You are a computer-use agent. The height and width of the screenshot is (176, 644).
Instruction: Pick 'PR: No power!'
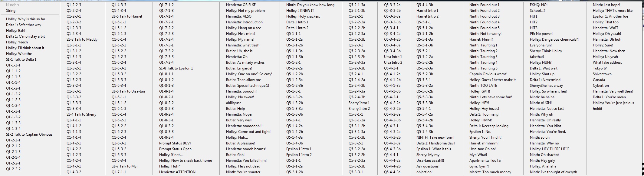[541, 34]
